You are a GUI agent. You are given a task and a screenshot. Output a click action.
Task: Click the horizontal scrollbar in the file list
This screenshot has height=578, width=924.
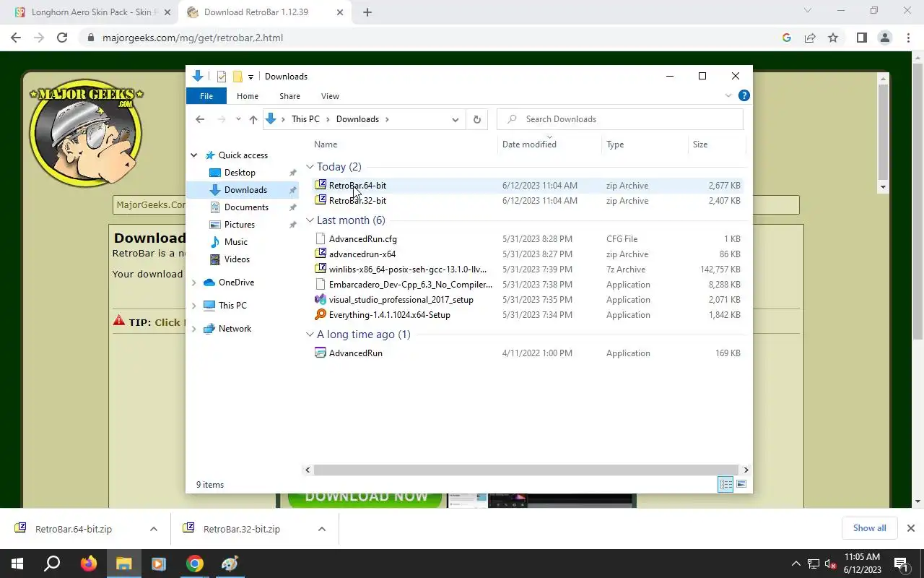526,470
